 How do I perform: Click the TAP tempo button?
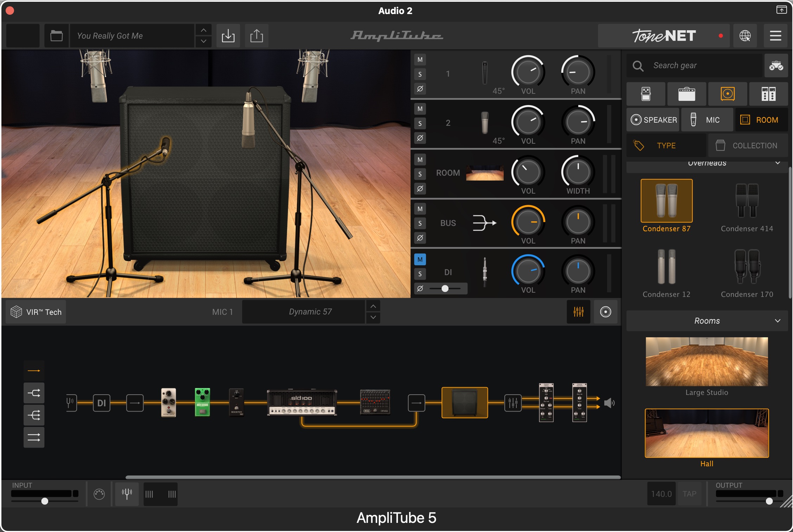(x=689, y=494)
